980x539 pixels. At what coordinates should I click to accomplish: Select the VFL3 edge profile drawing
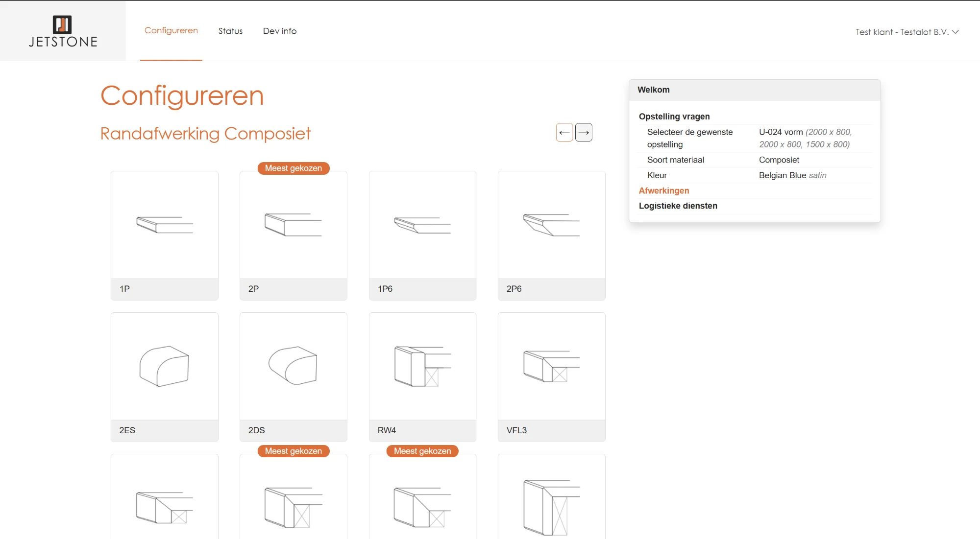(x=552, y=366)
